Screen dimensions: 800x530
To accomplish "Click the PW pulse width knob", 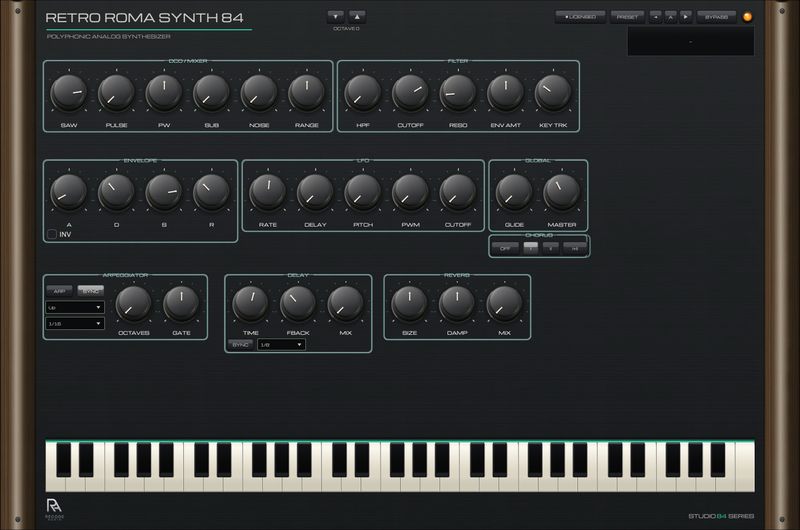I will point(164,93).
